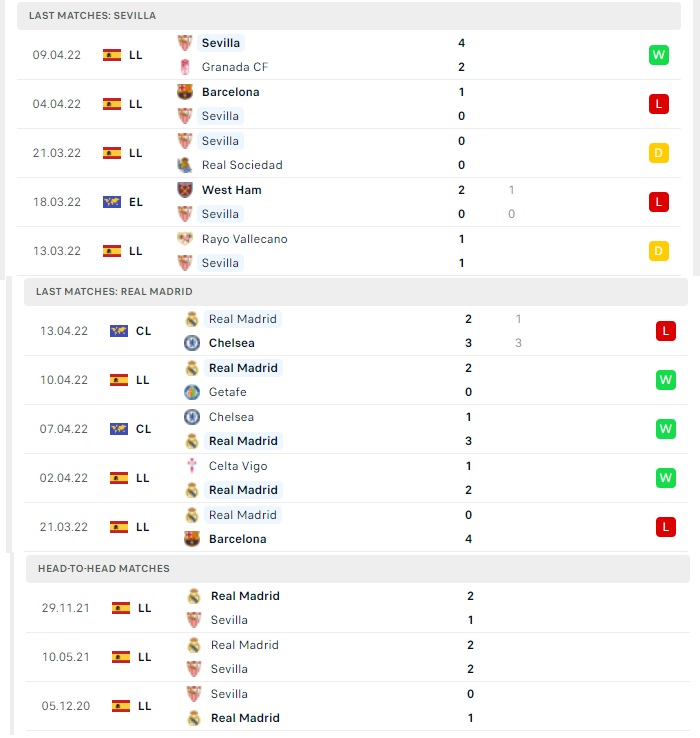Click the red L badge for Real Madrid vs Barcelona
The image size is (700, 738).
(666, 527)
